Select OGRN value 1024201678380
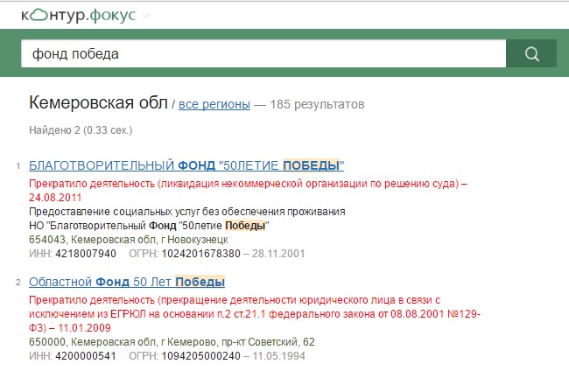The width and height of the screenshot is (569, 392). click(x=201, y=254)
